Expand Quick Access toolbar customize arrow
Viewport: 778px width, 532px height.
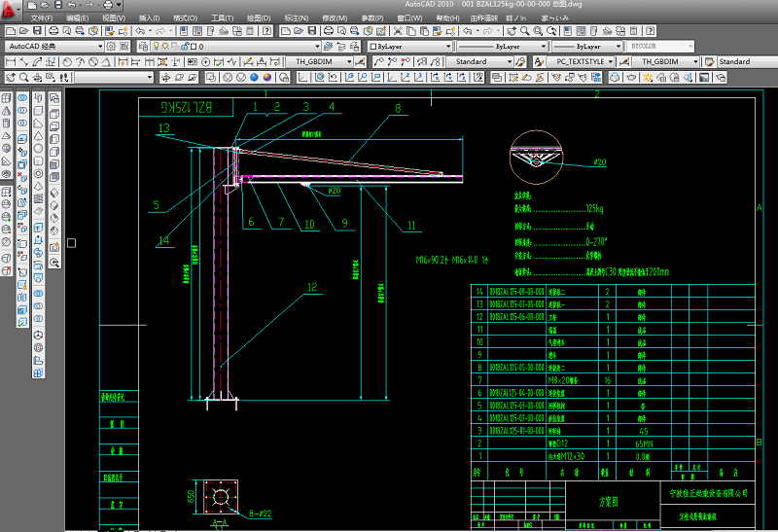point(119,5)
